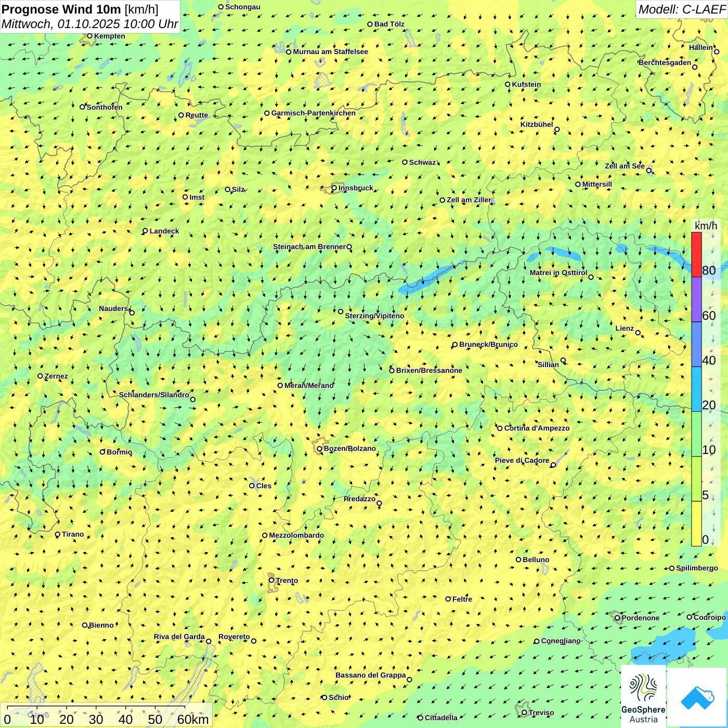Screen dimensions: 728x728
Task: Click the Schlanders/Silandro label
Action: pyautogui.click(x=154, y=395)
